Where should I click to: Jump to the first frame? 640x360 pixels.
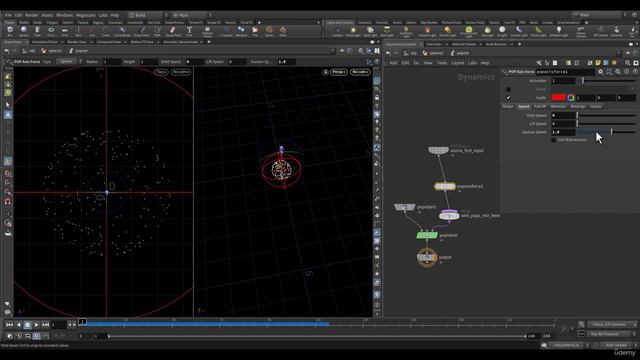pos(9,325)
